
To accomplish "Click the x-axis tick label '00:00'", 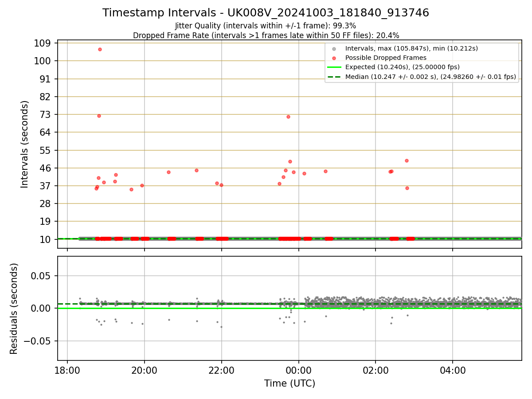I will coord(298,371).
